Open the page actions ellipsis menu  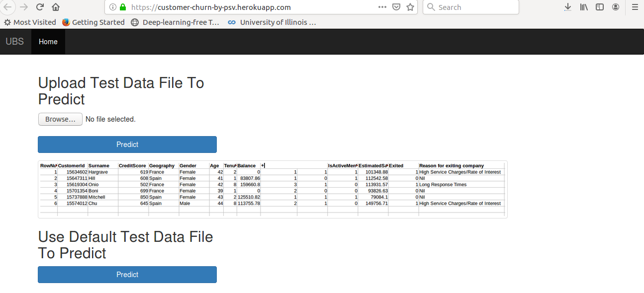point(382,7)
